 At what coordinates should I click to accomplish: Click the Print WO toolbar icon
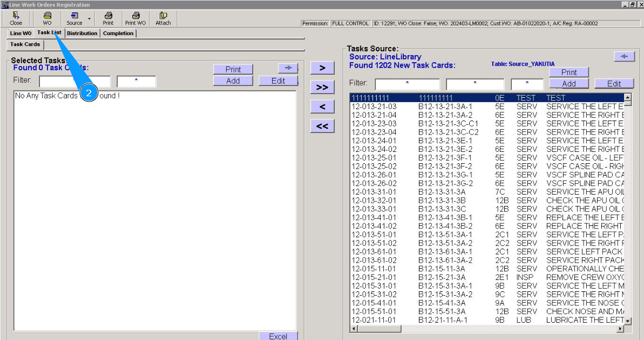[x=135, y=18]
